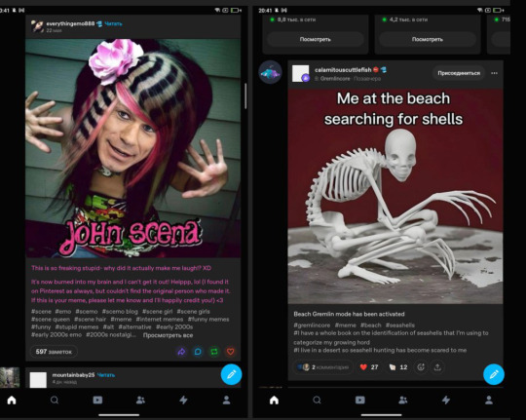Image resolution: width=526 pixels, height=420 pixels.
Task: Open video icon on right screen
Action: point(360,400)
